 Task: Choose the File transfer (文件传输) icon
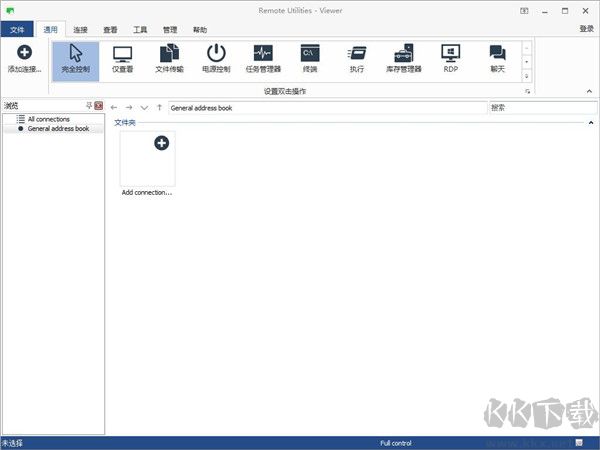[170, 58]
